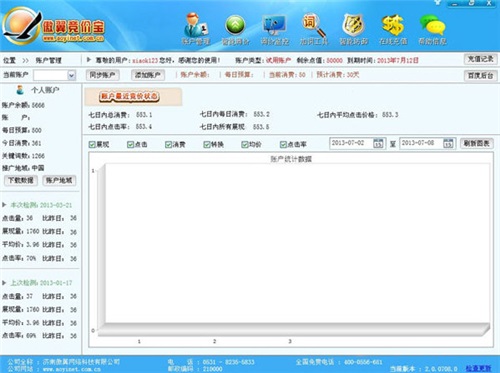This screenshot has width=500, height=373.
Task: Open the calendar picker for end date 2013-07-08
Action: (x=448, y=143)
